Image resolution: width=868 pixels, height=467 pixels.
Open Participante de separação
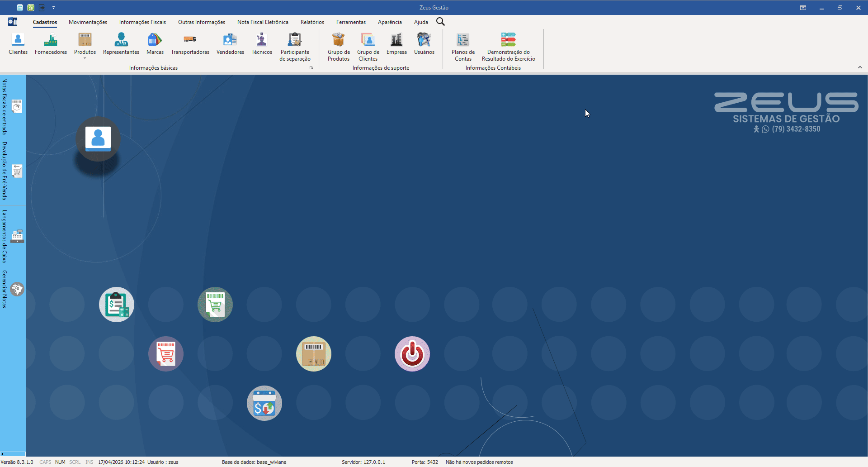[x=295, y=47]
